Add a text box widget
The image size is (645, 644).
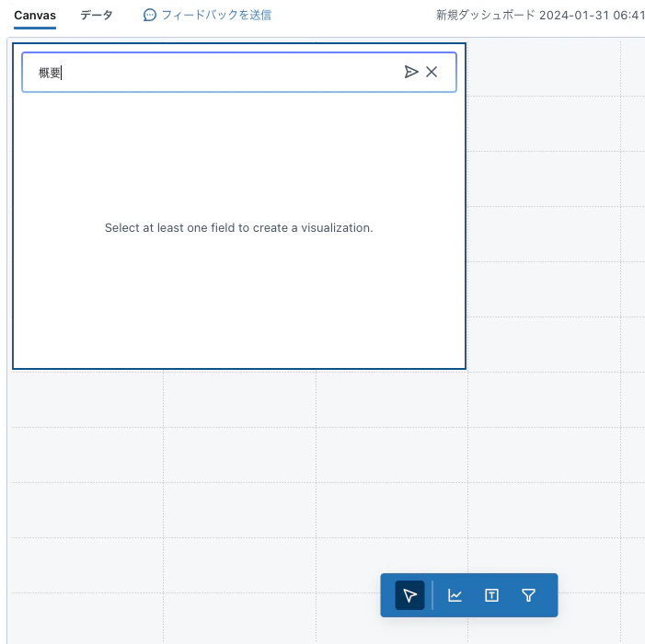(491, 595)
